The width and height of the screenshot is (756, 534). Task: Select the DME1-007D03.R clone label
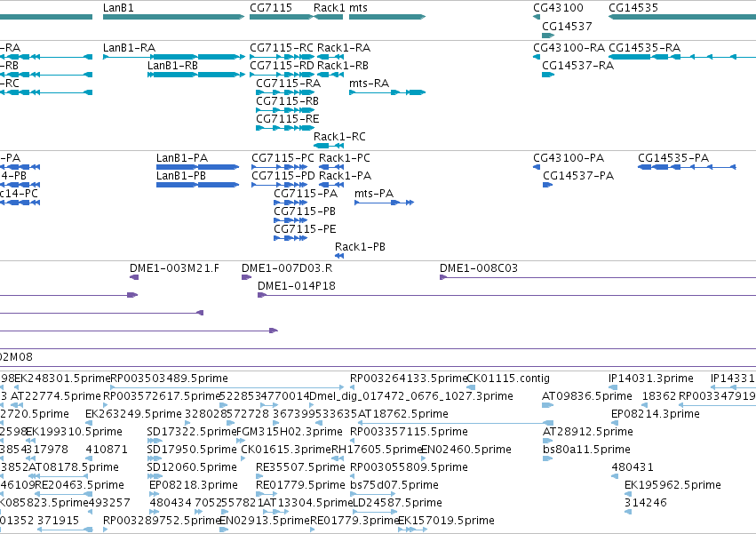click(x=287, y=268)
